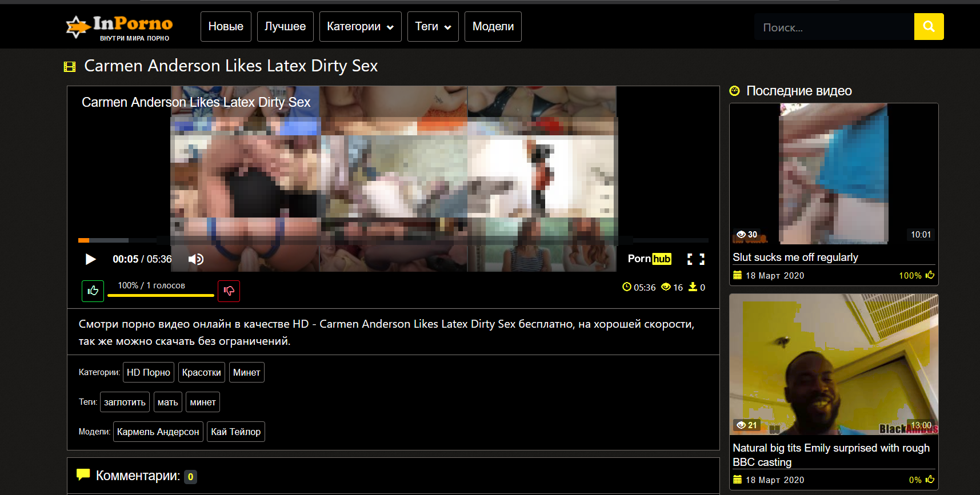980x495 pixels.
Task: Select the HD Порно category tag
Action: 149,372
